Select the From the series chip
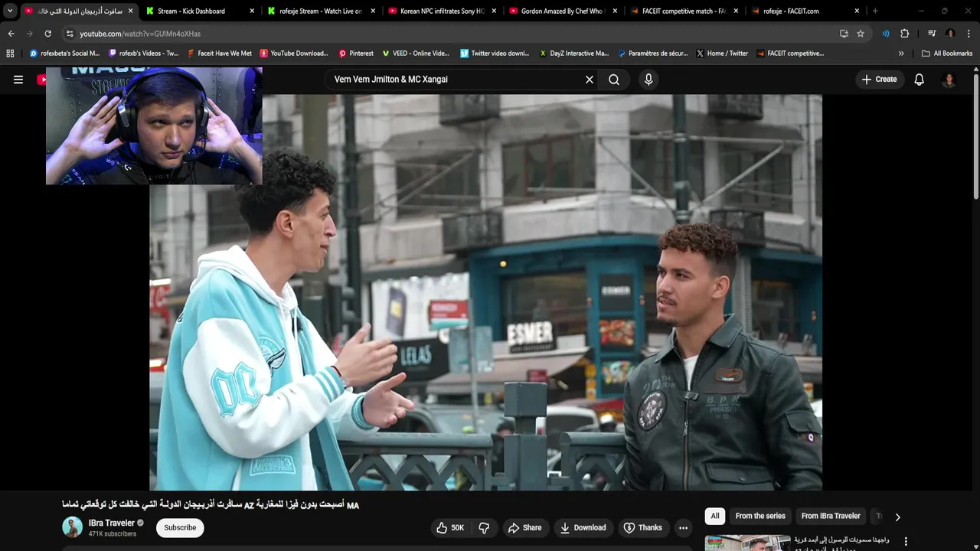Screen dimensions: 980x551 (760, 516)
